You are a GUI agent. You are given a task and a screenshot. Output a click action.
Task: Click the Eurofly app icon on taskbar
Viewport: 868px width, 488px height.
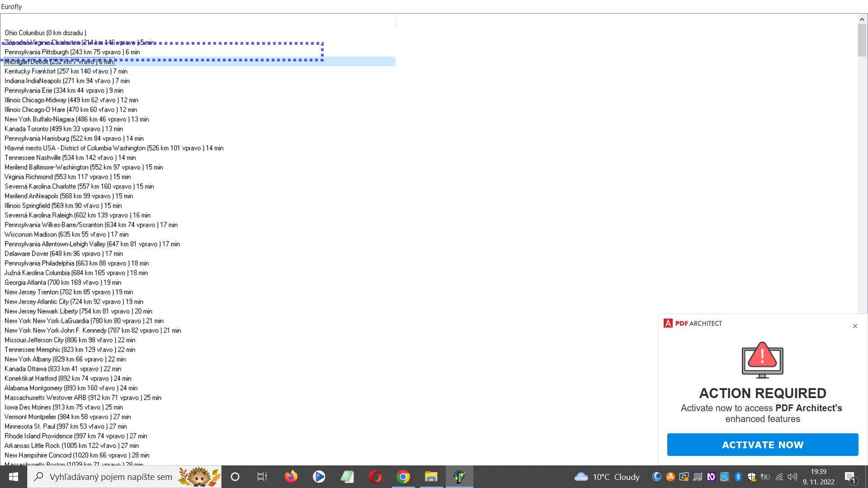click(459, 477)
